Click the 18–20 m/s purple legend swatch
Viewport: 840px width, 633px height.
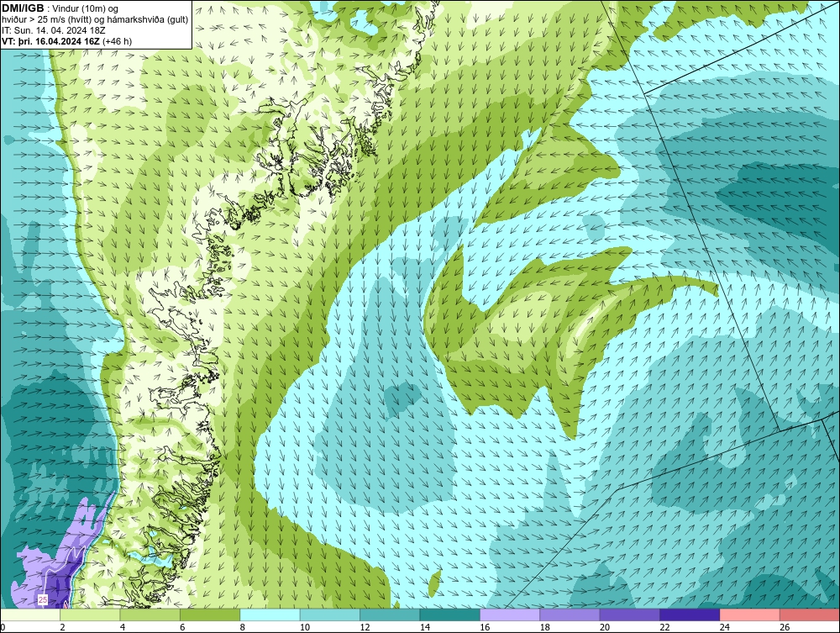570,615
